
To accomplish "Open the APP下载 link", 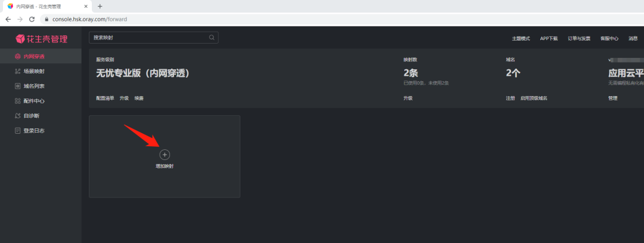I will [549, 38].
